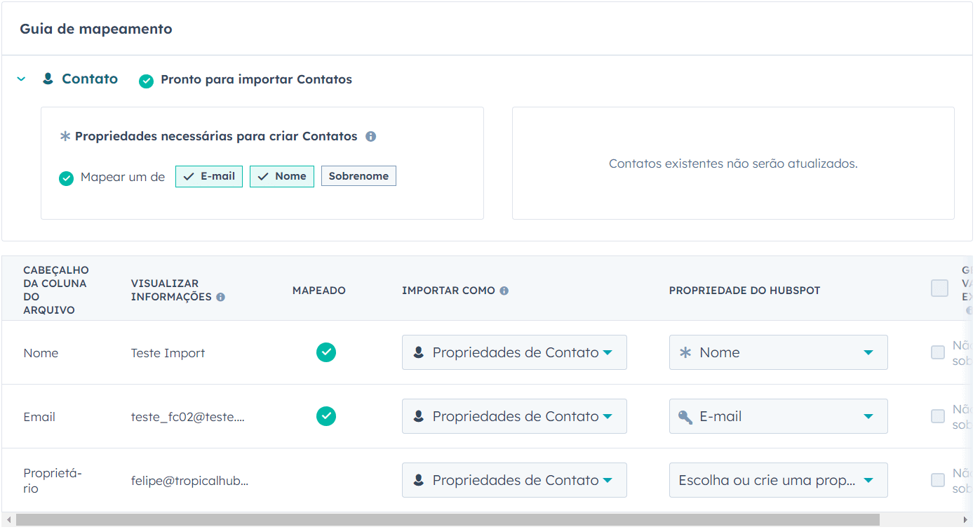
Task: Check the overwrite checkbox in Email row
Action: click(x=938, y=416)
